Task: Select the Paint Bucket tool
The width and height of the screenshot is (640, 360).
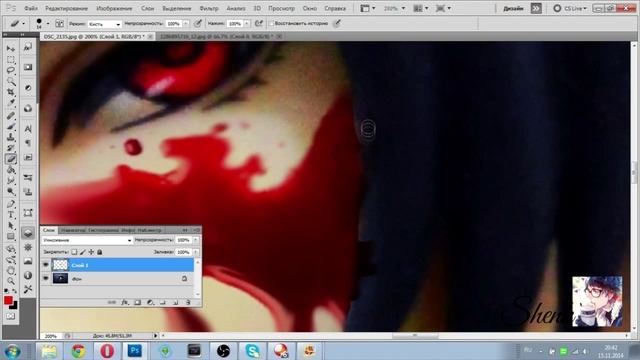Action: pyautogui.click(x=11, y=170)
